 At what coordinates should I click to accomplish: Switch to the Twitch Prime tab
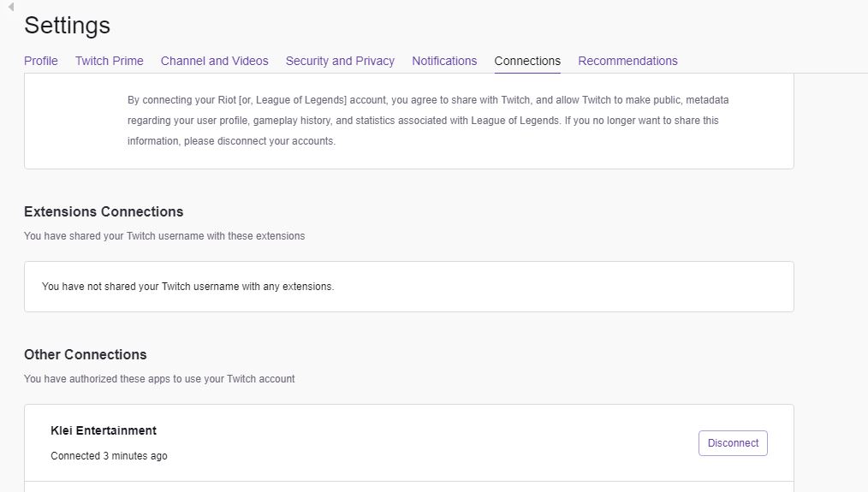click(110, 61)
